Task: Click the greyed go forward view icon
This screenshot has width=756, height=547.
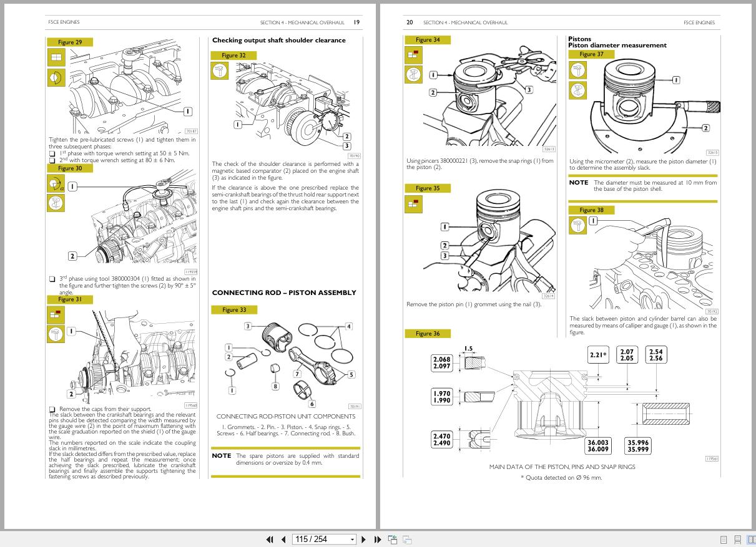Action: [x=407, y=540]
